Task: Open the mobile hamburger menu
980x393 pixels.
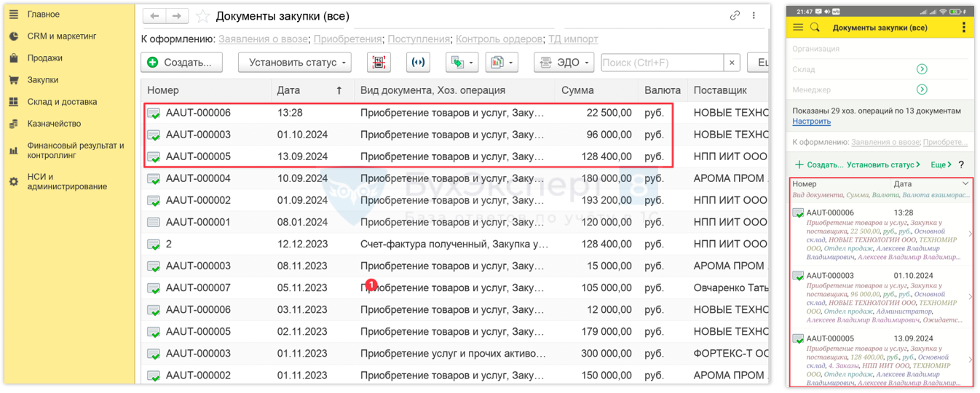Action: (x=798, y=28)
